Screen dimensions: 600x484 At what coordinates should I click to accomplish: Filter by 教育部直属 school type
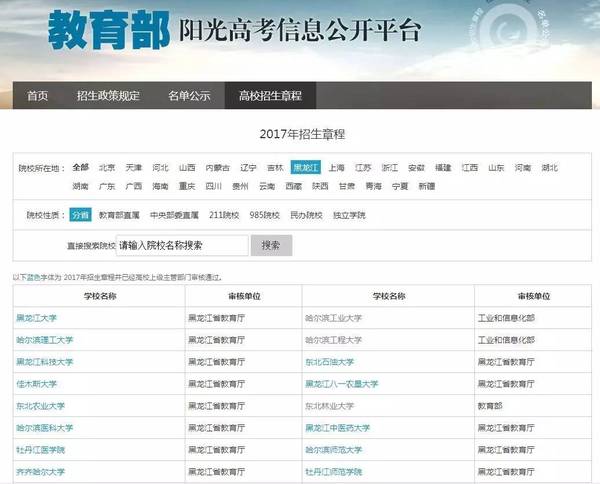(119, 215)
